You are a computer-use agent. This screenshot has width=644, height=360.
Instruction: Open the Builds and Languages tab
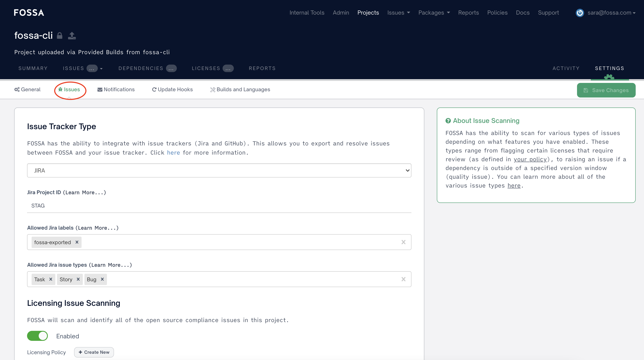240,89
